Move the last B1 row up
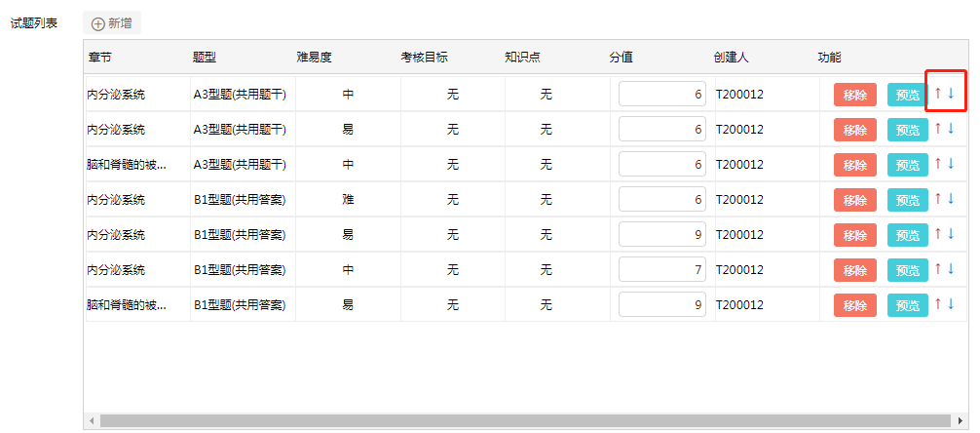The height and width of the screenshot is (433, 980). (938, 304)
